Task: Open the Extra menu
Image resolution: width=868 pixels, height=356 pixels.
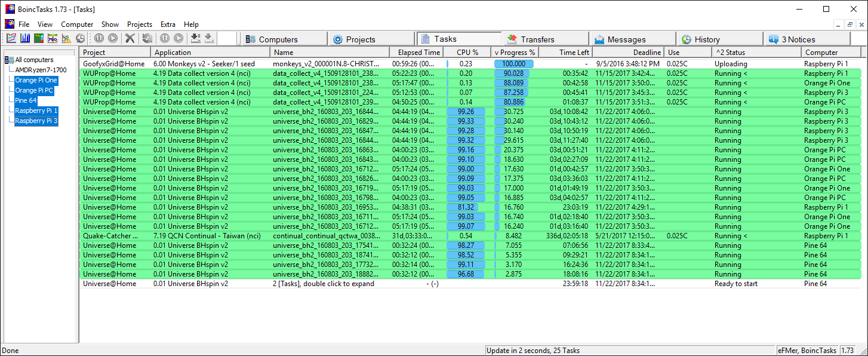Action: 168,24
